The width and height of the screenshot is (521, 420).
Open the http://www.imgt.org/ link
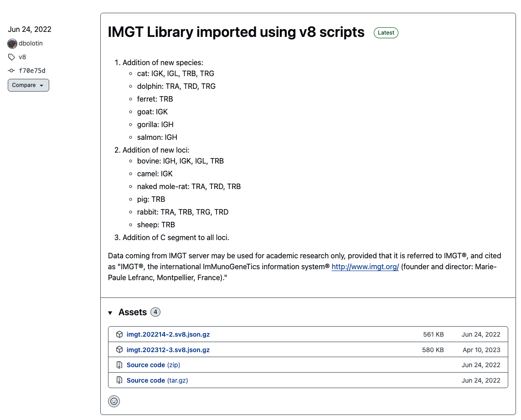tap(365, 267)
